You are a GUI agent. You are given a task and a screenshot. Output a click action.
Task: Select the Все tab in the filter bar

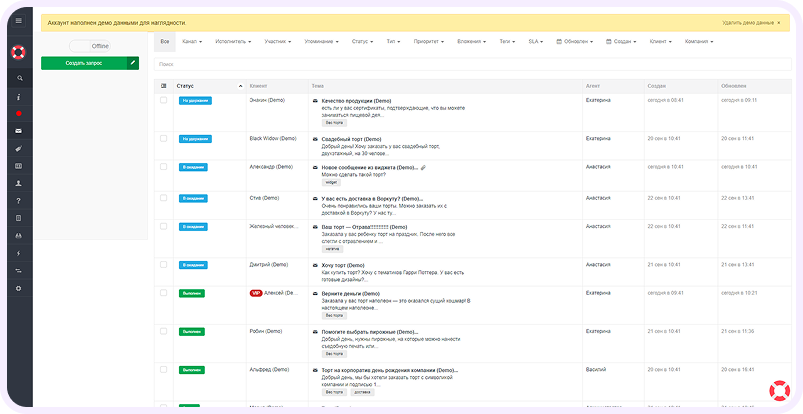164,41
